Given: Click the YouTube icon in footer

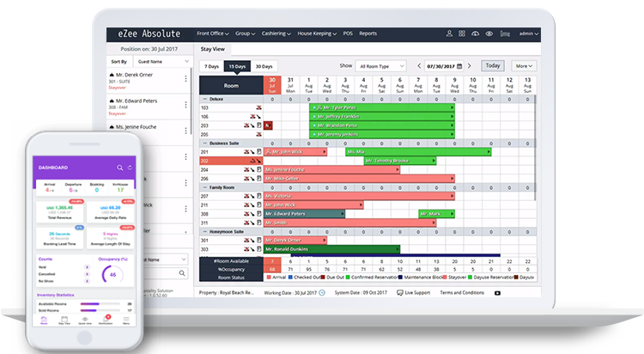Looking at the screenshot, I should tap(498, 293).
